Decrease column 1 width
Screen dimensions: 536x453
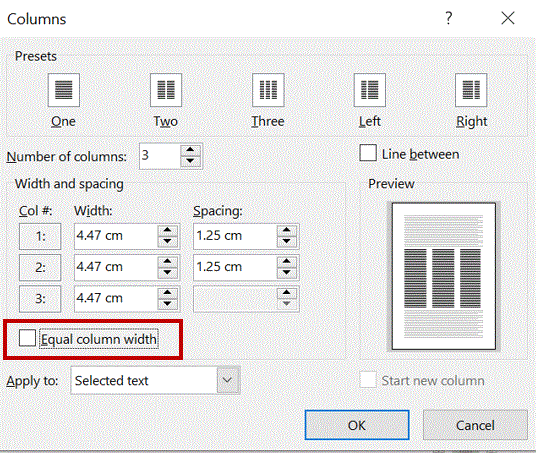point(167,241)
